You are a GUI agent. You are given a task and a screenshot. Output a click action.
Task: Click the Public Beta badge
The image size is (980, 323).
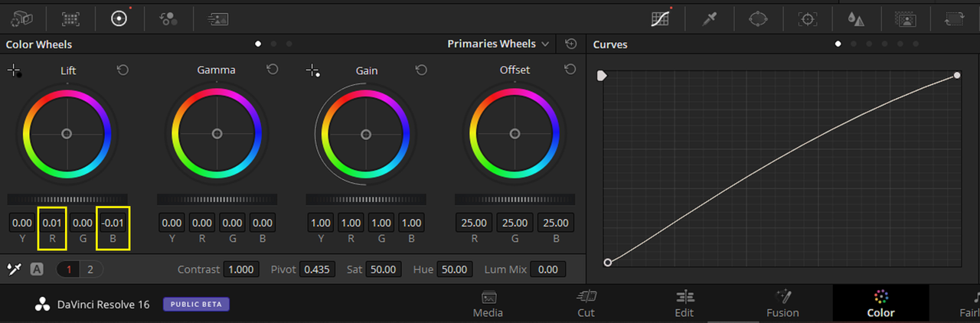coord(196,304)
